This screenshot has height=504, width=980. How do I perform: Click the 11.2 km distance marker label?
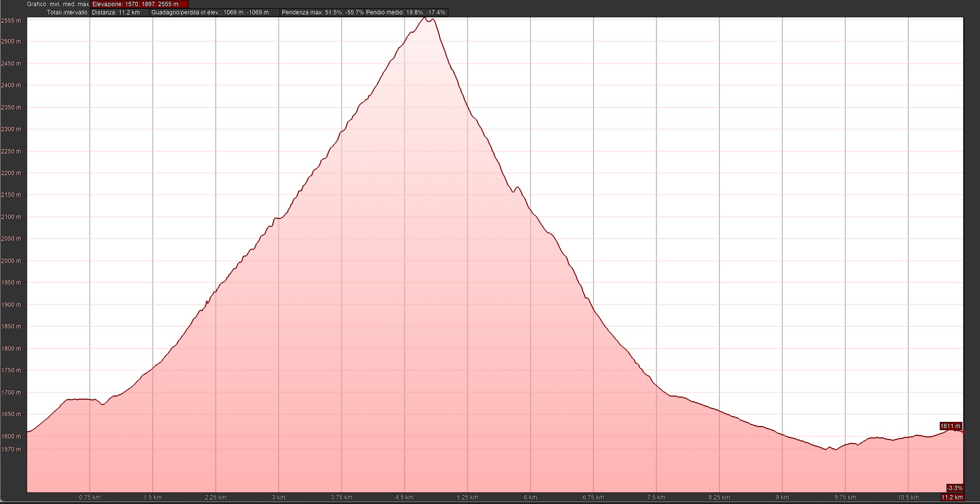(x=952, y=497)
